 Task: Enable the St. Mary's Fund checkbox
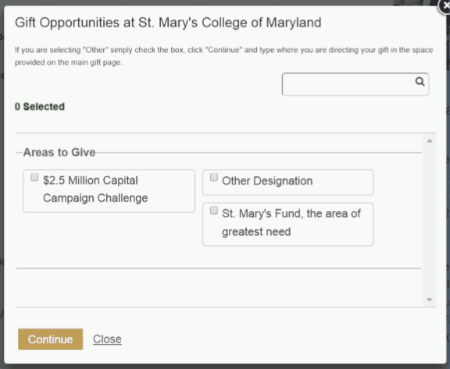[214, 210]
